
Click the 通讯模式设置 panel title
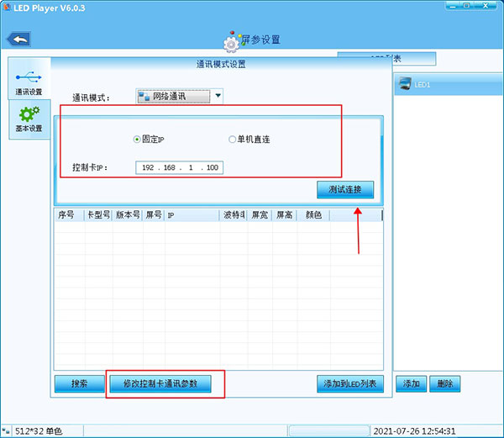pyautogui.click(x=221, y=64)
